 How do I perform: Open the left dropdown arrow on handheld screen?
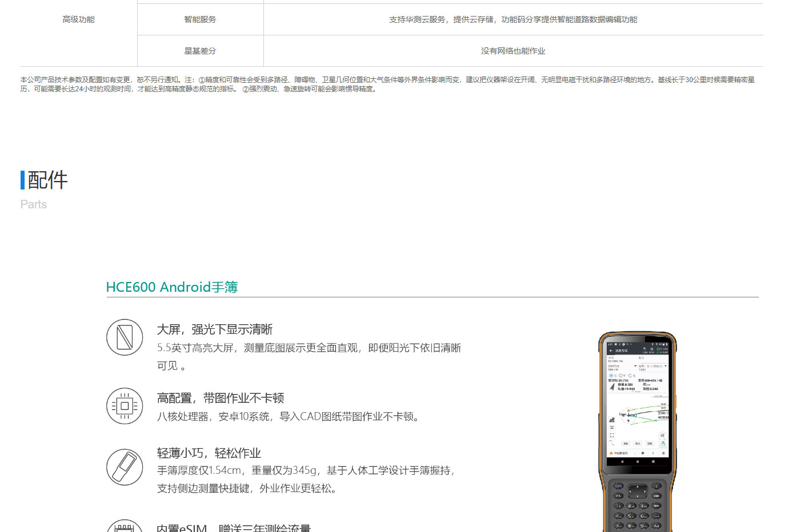point(635,366)
